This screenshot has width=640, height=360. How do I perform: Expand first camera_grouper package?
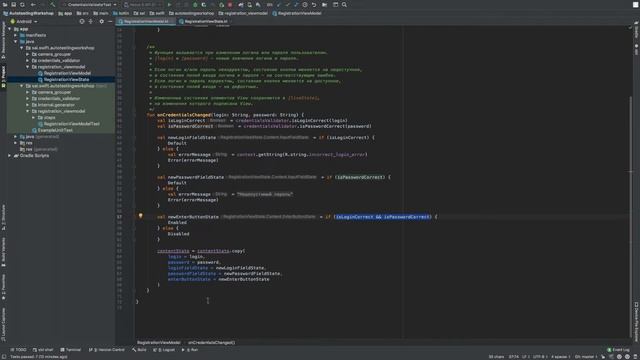click(28, 54)
